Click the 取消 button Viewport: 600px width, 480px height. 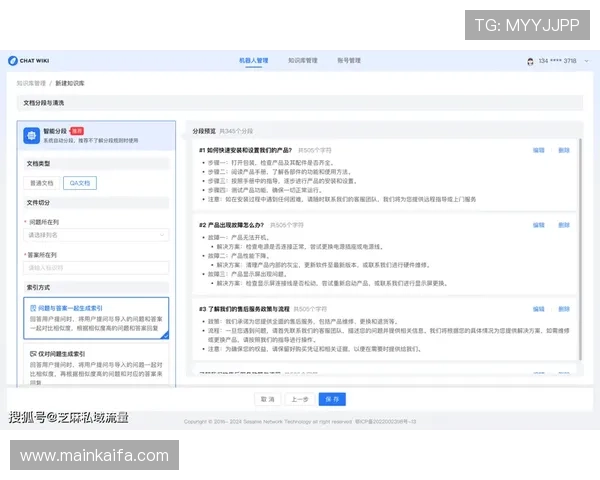tap(267, 399)
